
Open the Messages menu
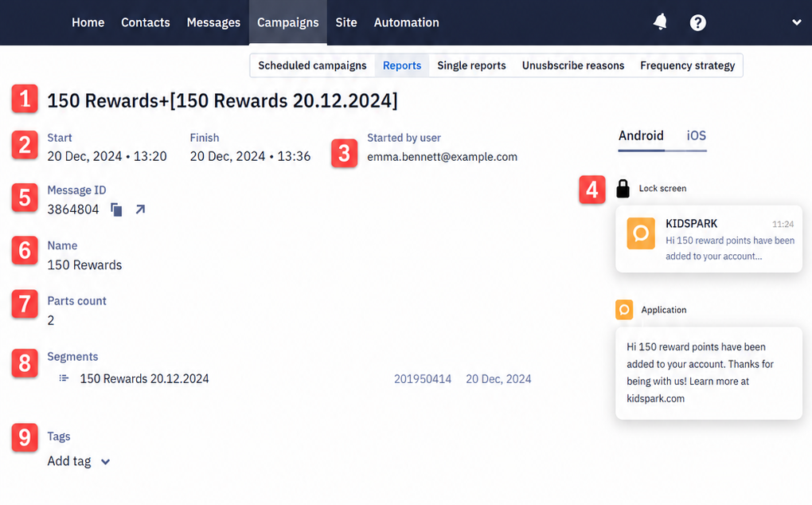pyautogui.click(x=213, y=22)
